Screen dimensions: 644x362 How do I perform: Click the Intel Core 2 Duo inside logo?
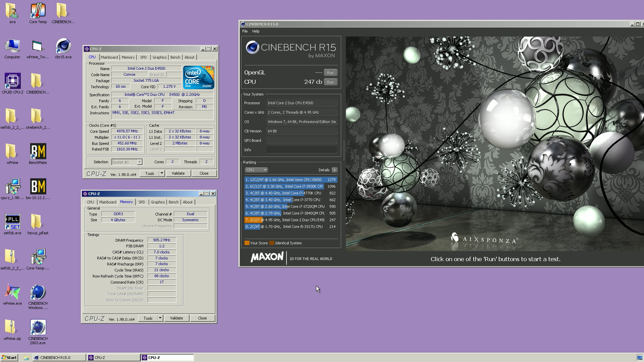click(199, 77)
